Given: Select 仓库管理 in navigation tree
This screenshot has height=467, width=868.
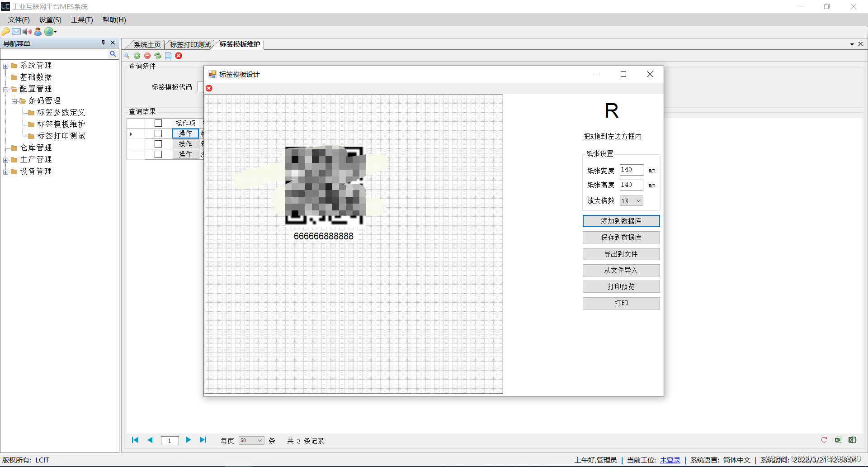Looking at the screenshot, I should click(36, 148).
